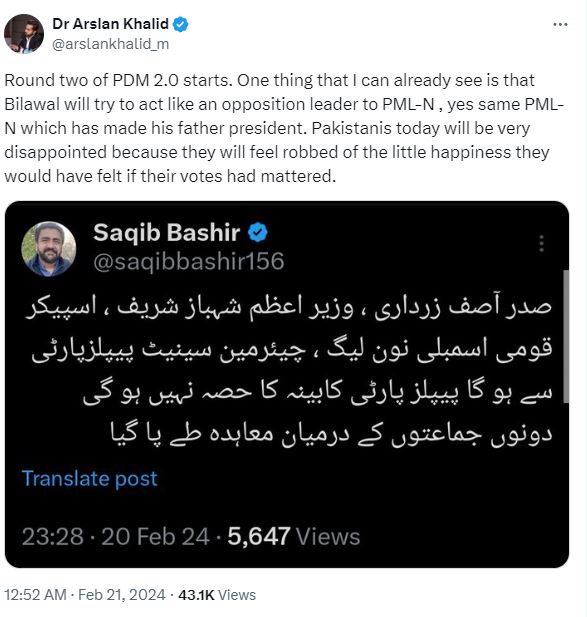
Task: Open vertical dots menu in quoted post
Action: point(542,244)
